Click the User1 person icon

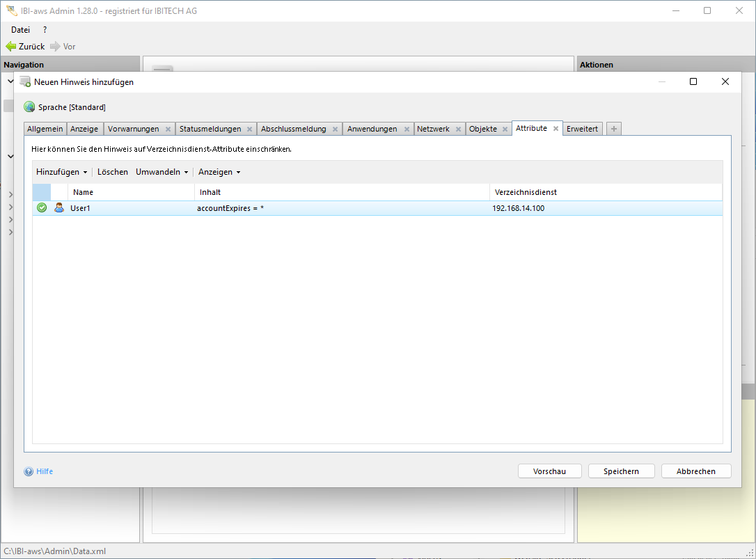coord(59,207)
